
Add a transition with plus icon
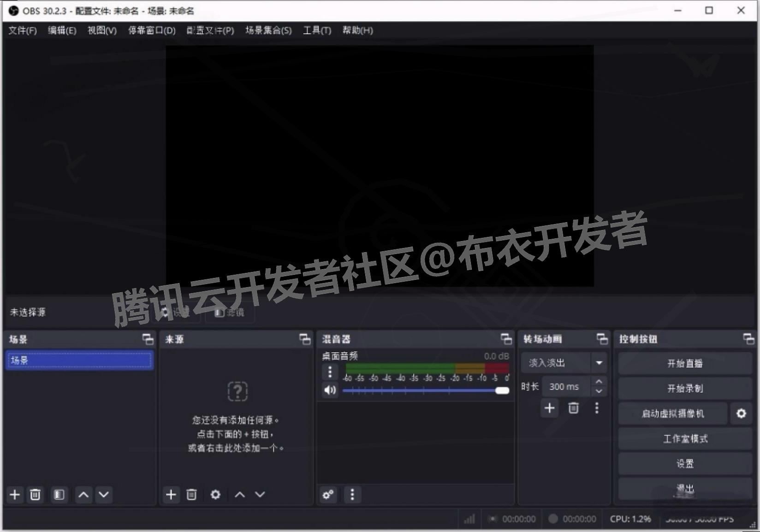tap(549, 408)
